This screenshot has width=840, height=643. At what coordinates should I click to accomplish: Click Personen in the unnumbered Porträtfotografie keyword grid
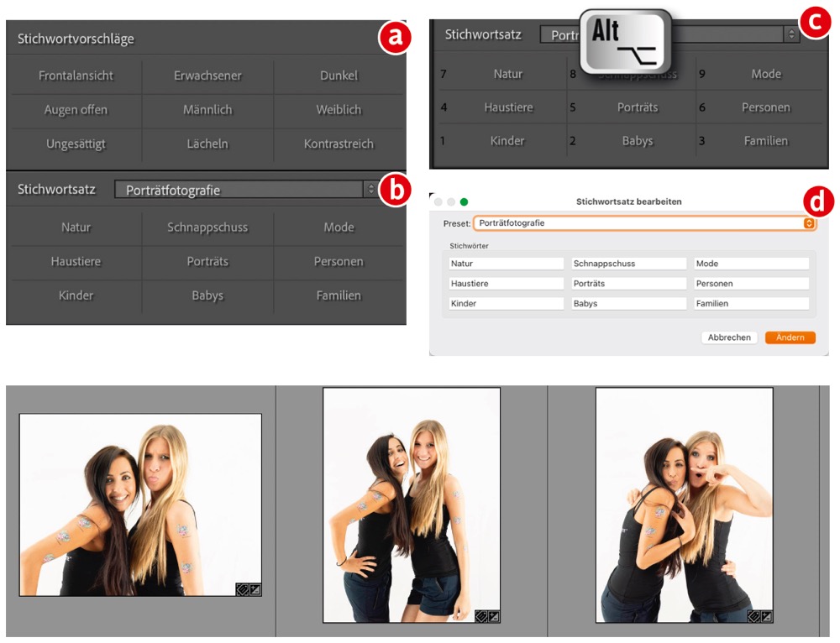(339, 262)
